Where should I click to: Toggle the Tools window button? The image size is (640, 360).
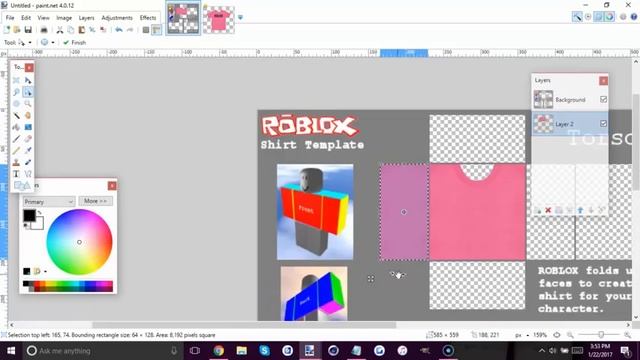(x=577, y=17)
